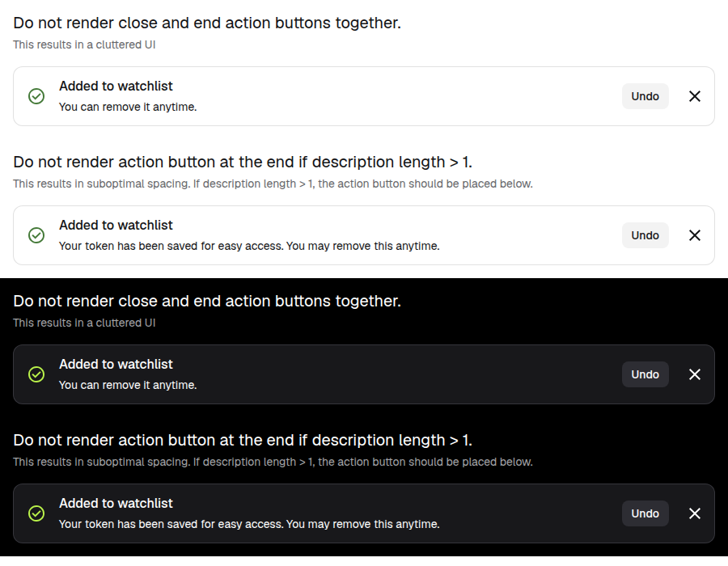
Task: Click 'This results in a cluttered UI' text on dark background
Action: click(84, 323)
